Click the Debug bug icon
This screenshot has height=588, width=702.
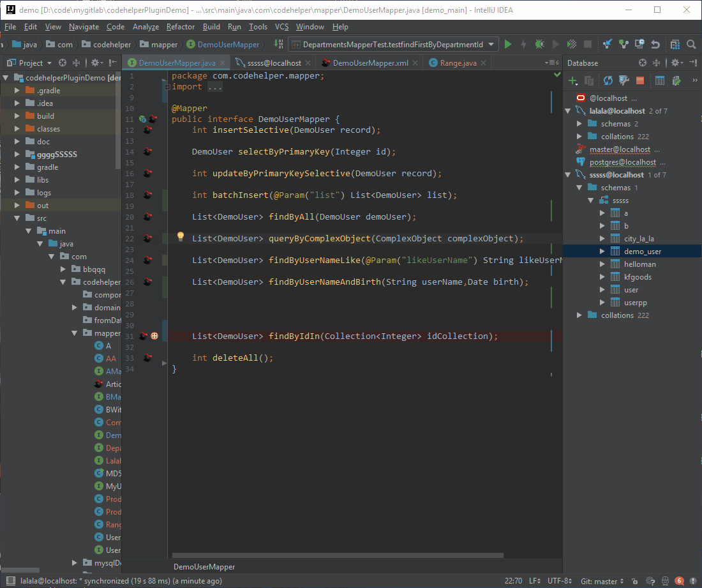coord(539,44)
